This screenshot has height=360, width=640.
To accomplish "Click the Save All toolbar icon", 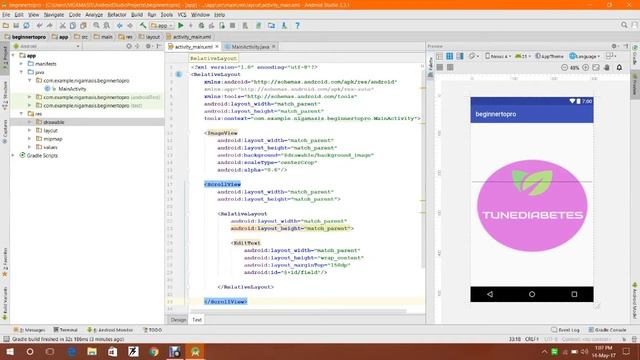I will pyautogui.click(x=16, y=25).
